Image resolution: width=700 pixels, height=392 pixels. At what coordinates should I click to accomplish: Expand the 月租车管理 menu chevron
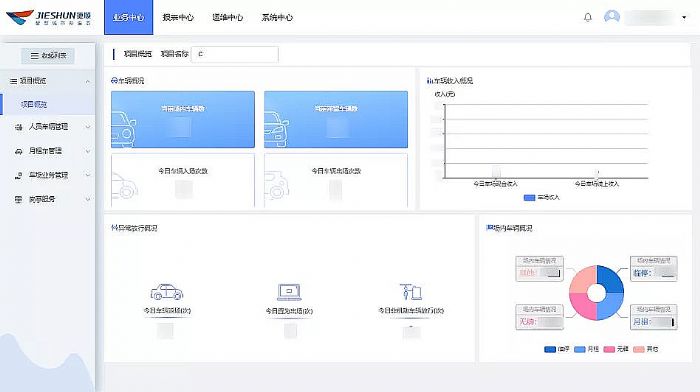point(88,151)
